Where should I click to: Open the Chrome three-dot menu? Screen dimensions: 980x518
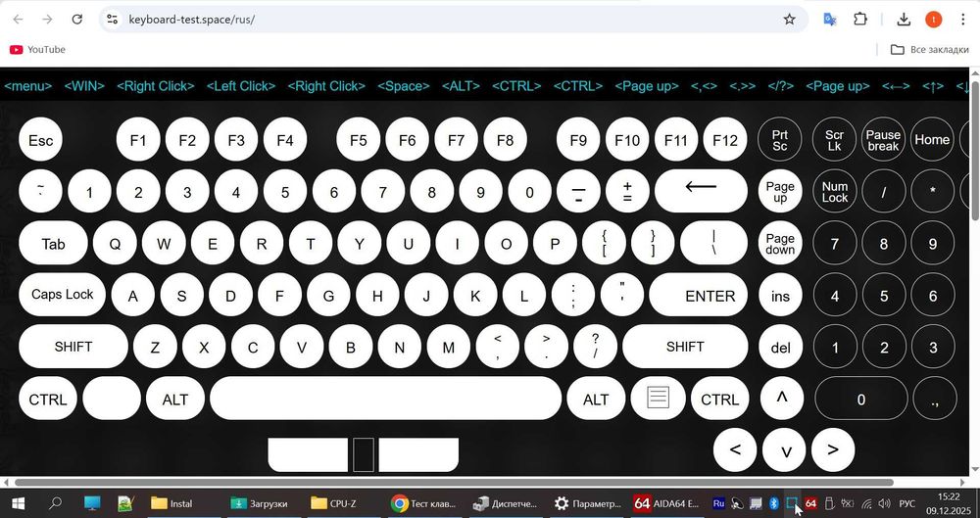(962, 20)
